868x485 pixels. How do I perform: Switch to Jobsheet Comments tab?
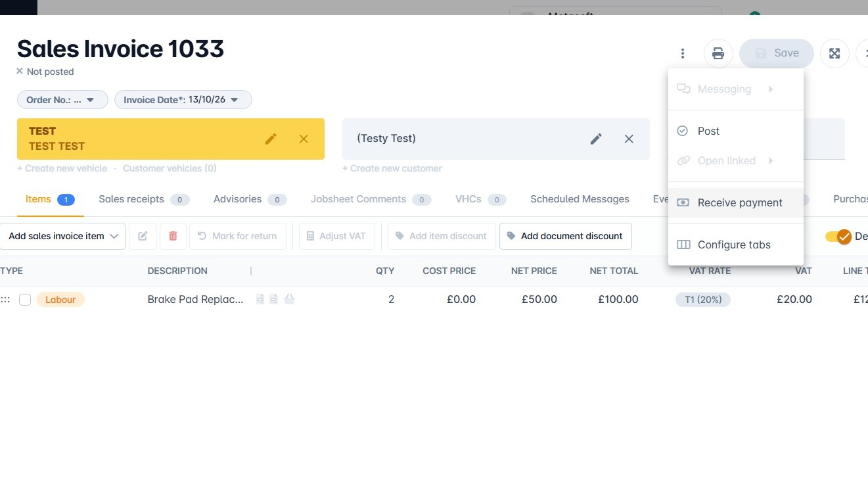371,199
